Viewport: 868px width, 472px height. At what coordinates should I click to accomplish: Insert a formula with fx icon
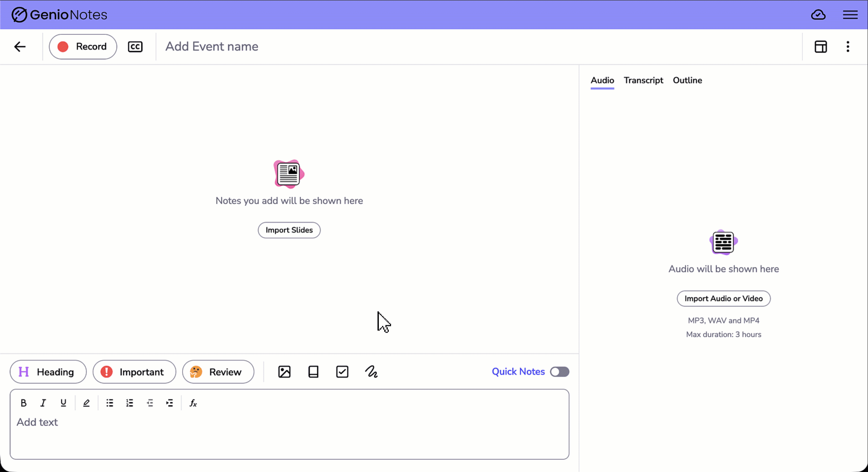pos(193,403)
